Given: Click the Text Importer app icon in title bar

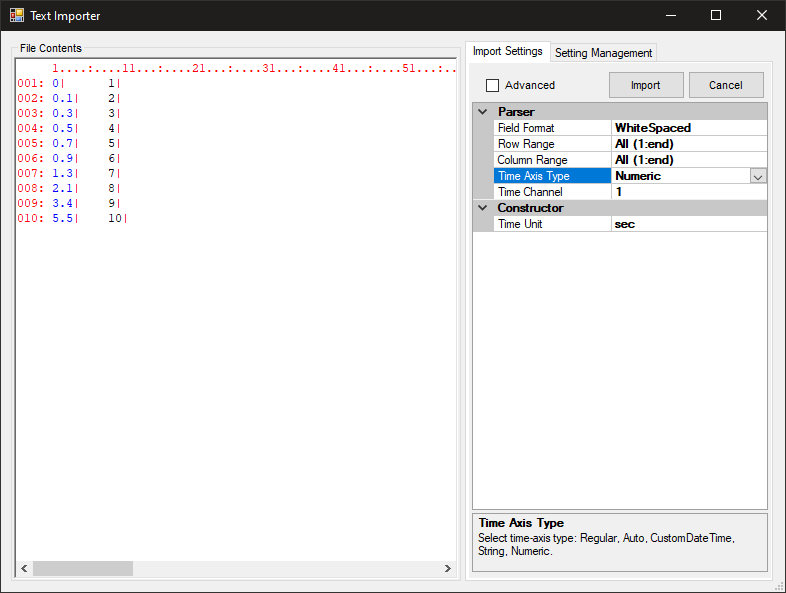Looking at the screenshot, I should click(x=17, y=16).
